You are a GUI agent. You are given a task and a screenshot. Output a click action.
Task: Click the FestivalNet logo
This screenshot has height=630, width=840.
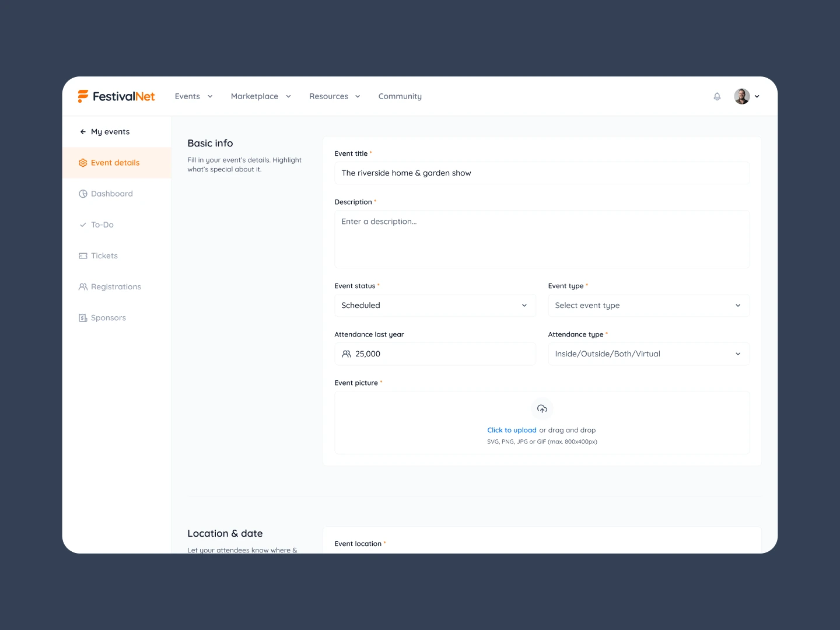coord(116,96)
